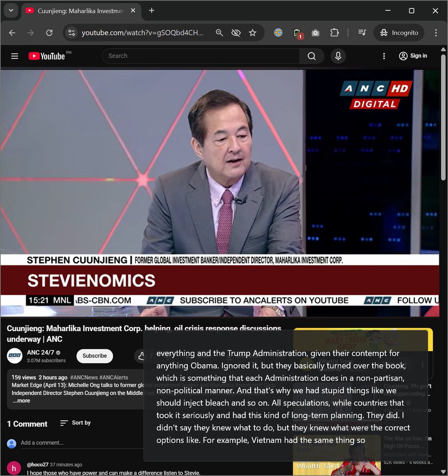Click the scrollbar down arrow
Viewport: 448px width, 476px height.
coord(443,472)
